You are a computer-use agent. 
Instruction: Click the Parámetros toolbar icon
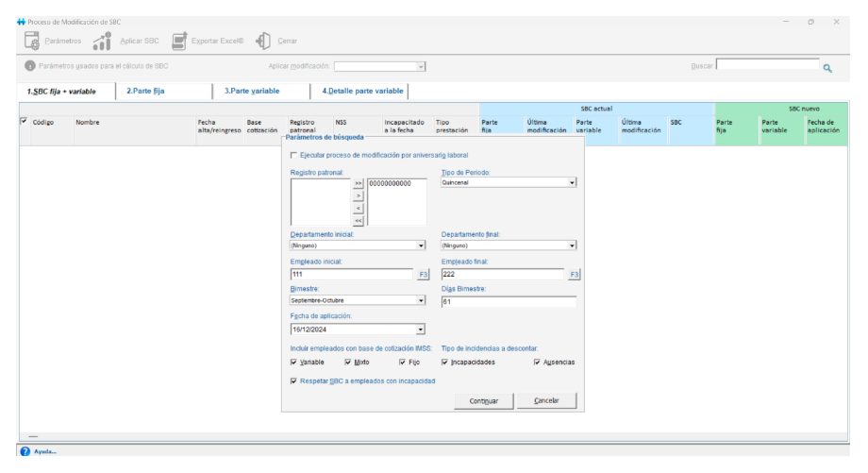32,41
